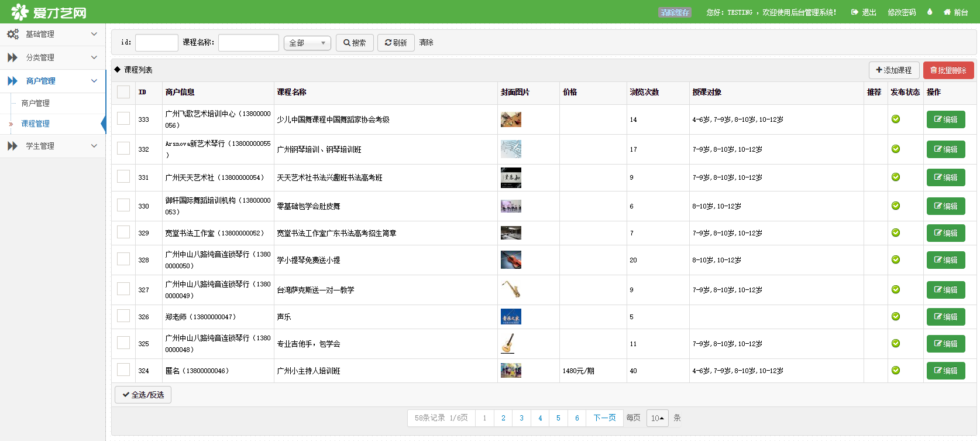Tick the checkbox for course 331
The image size is (980, 441).
pyautogui.click(x=123, y=176)
